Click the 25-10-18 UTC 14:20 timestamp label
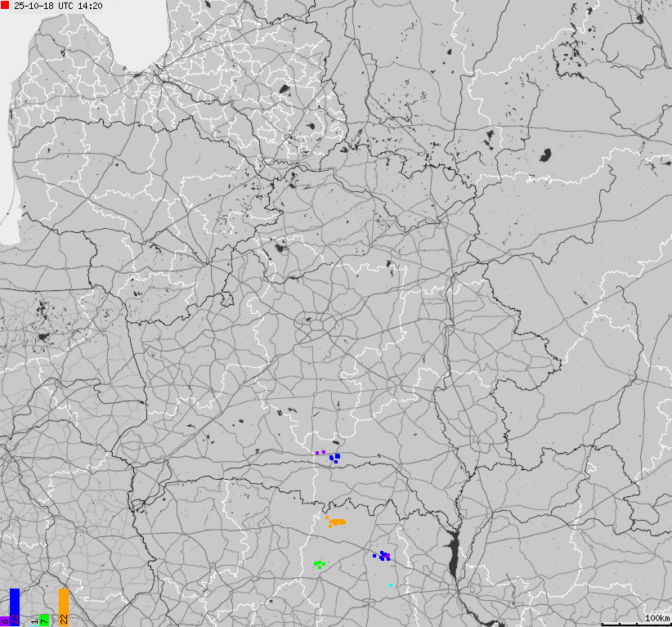672x627 pixels. tap(58, 6)
